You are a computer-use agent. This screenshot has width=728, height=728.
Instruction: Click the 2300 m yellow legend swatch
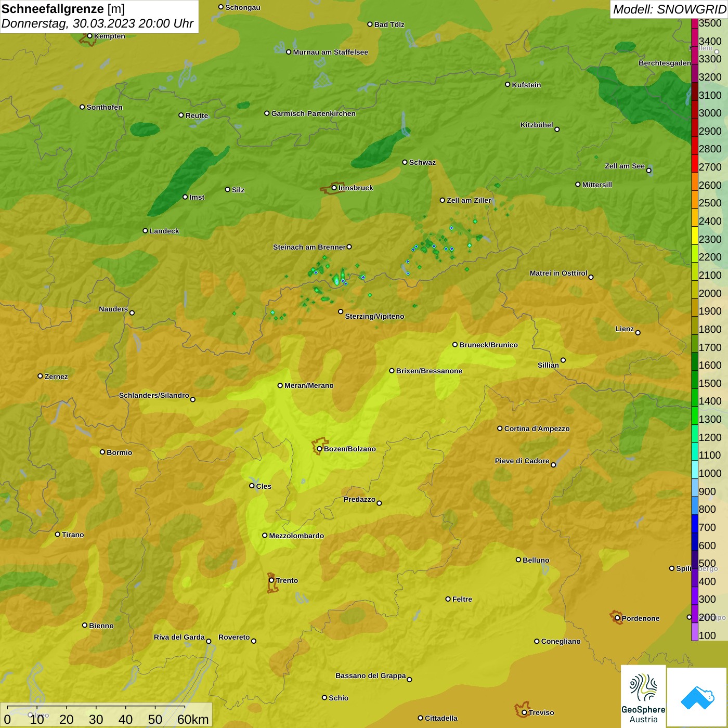(x=694, y=236)
